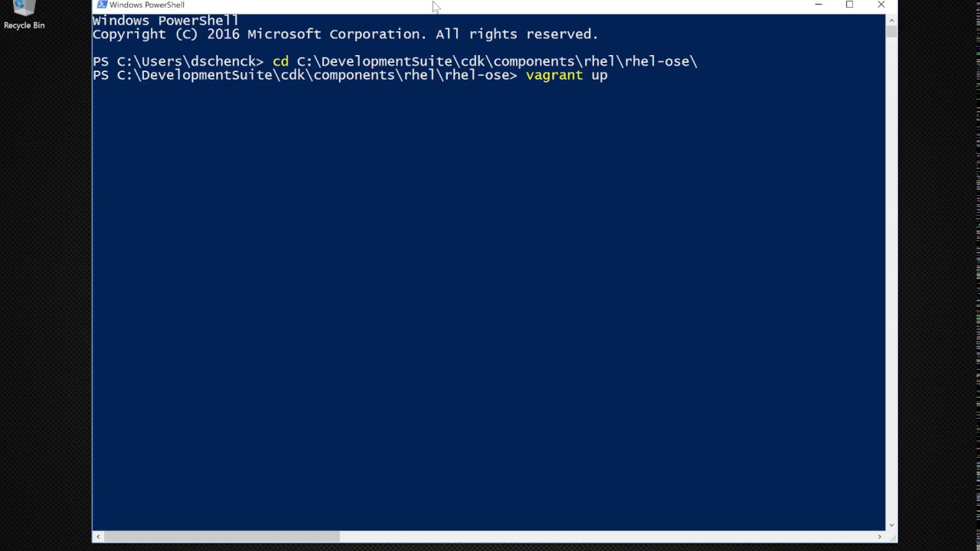980x551 pixels.
Task: Click the vertical scrollbar up arrow
Action: pos(890,19)
